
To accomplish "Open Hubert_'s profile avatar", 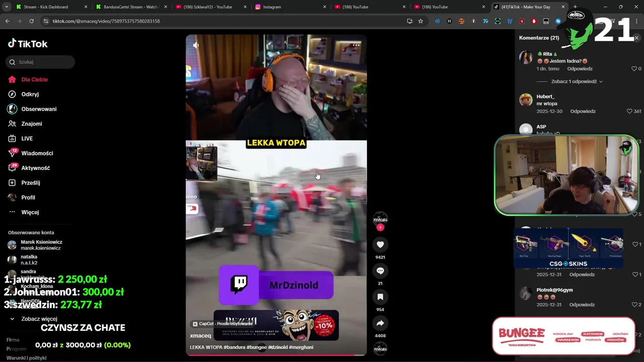I will point(526,100).
